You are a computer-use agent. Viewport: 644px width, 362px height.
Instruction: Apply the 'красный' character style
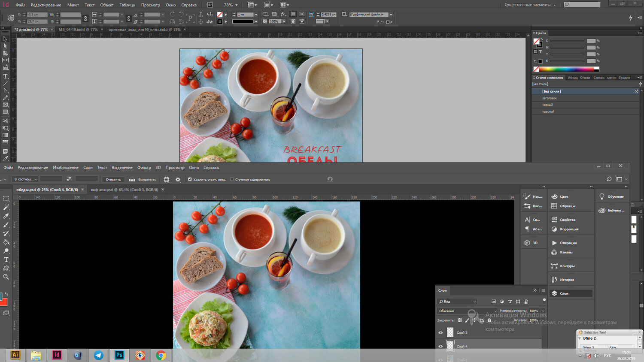click(586, 112)
